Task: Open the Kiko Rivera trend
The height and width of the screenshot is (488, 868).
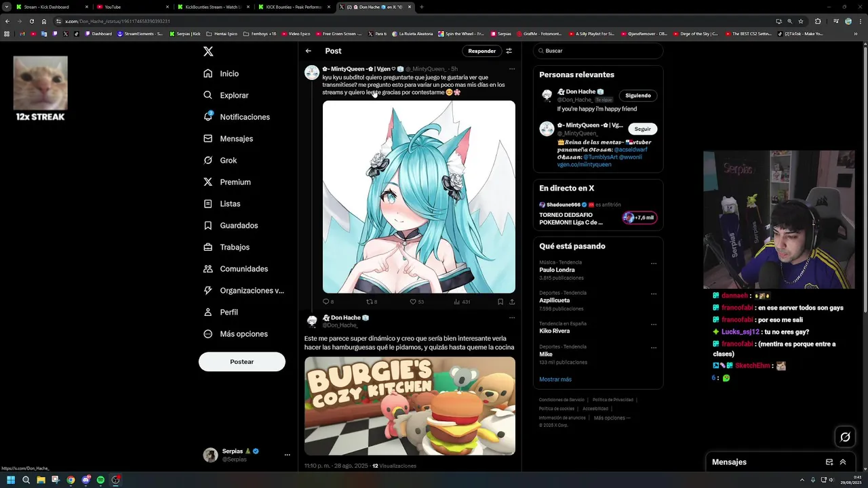Action: coord(554,331)
